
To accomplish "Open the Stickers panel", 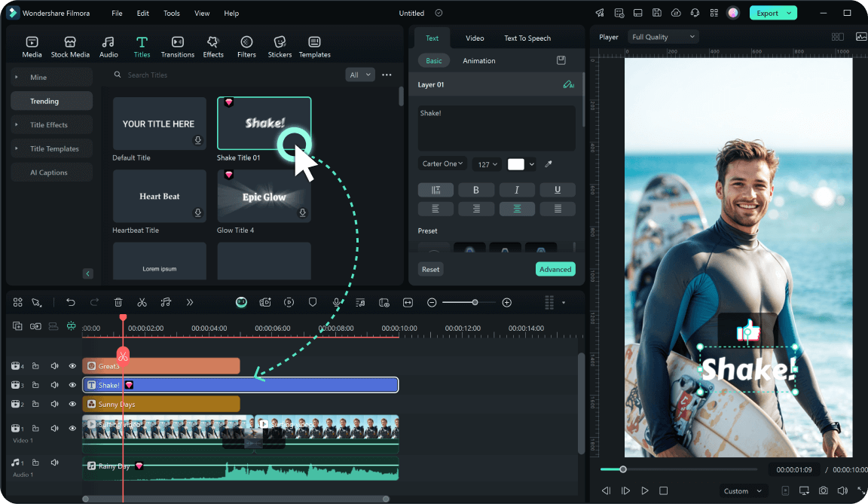I will click(280, 47).
